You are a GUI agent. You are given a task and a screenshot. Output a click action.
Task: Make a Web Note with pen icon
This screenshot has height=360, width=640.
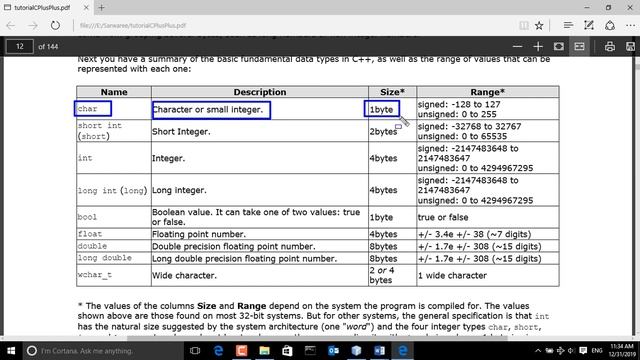point(589,25)
